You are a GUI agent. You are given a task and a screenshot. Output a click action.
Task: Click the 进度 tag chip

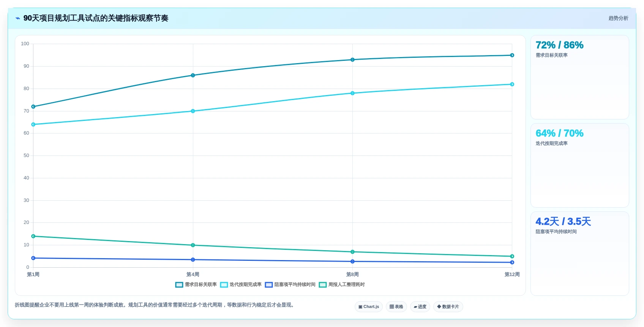pyautogui.click(x=420, y=307)
